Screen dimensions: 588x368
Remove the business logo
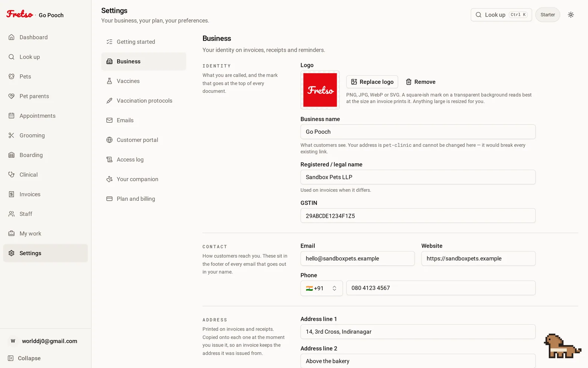point(420,82)
